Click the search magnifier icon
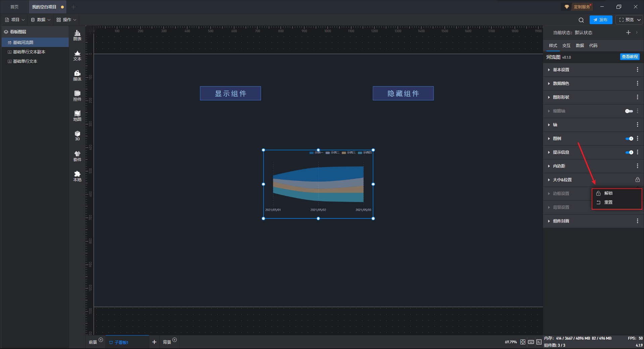 (x=581, y=20)
